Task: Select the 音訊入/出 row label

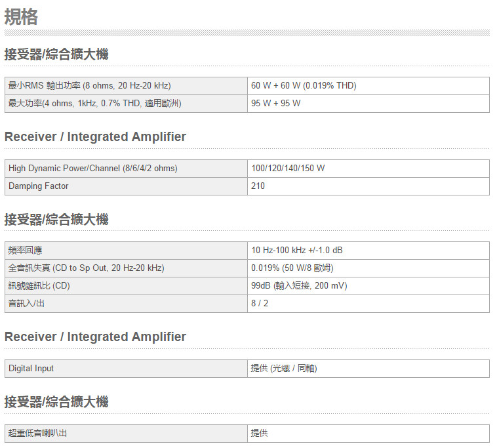Action: point(27,304)
